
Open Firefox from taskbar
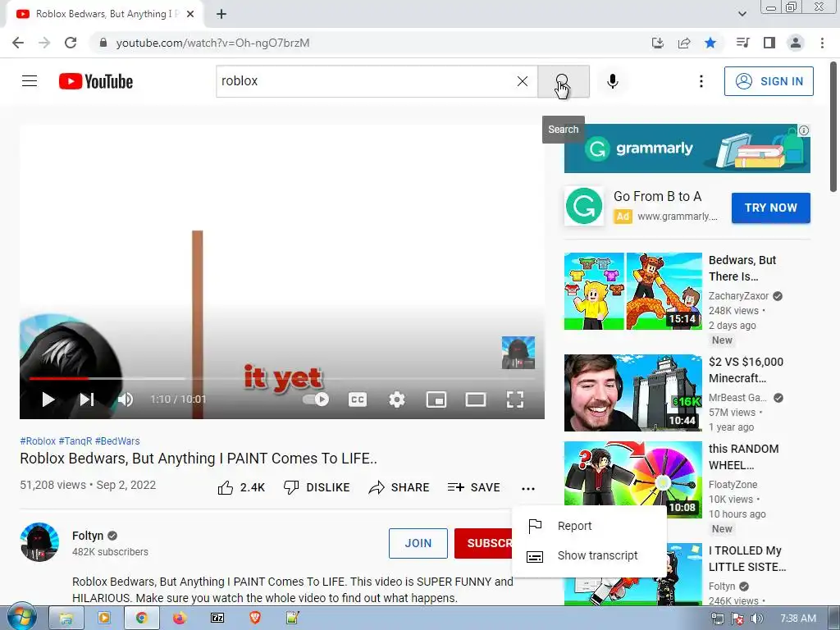(179, 619)
